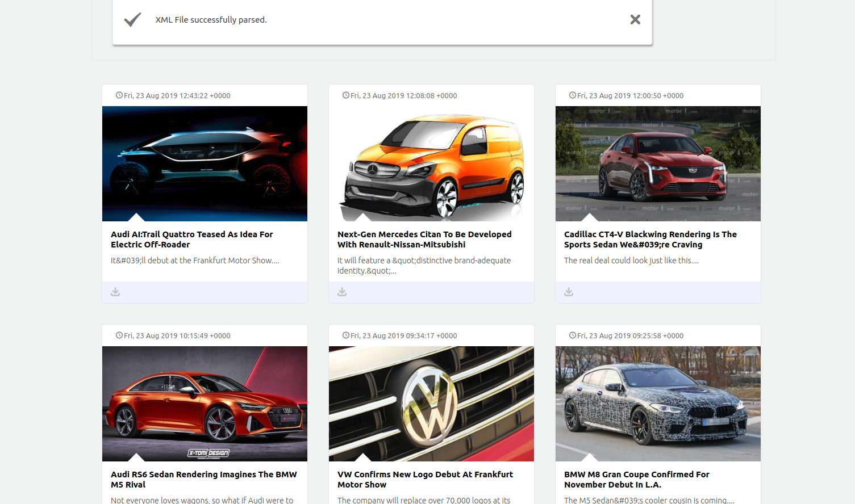855x504 pixels.
Task: Download the Mercedes Citan article
Action: click(x=342, y=292)
